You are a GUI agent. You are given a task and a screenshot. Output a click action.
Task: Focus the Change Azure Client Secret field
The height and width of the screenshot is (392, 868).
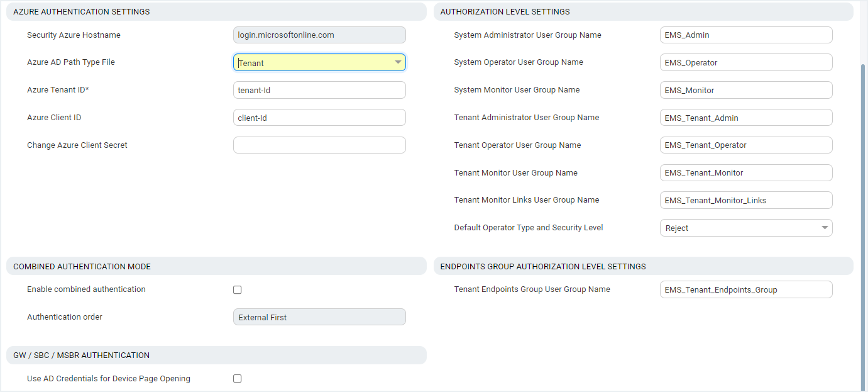click(x=319, y=145)
